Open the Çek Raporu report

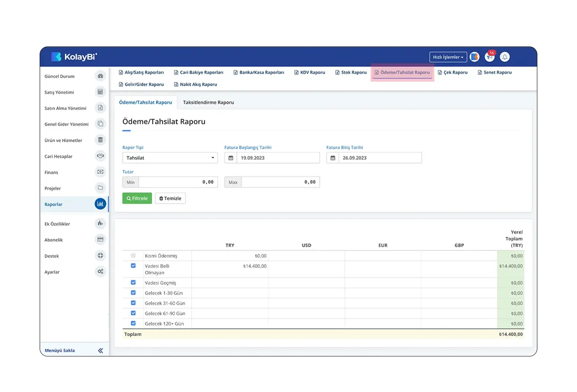click(453, 72)
